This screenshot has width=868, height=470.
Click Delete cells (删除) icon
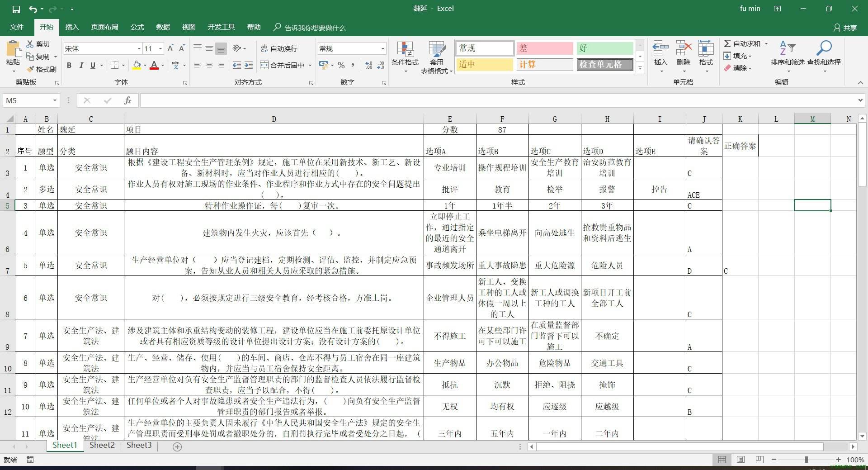tap(684, 49)
